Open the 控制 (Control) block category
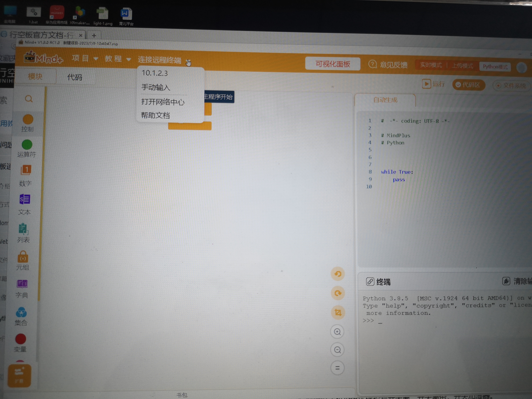Screen dimensions: 532x399 (x=28, y=123)
